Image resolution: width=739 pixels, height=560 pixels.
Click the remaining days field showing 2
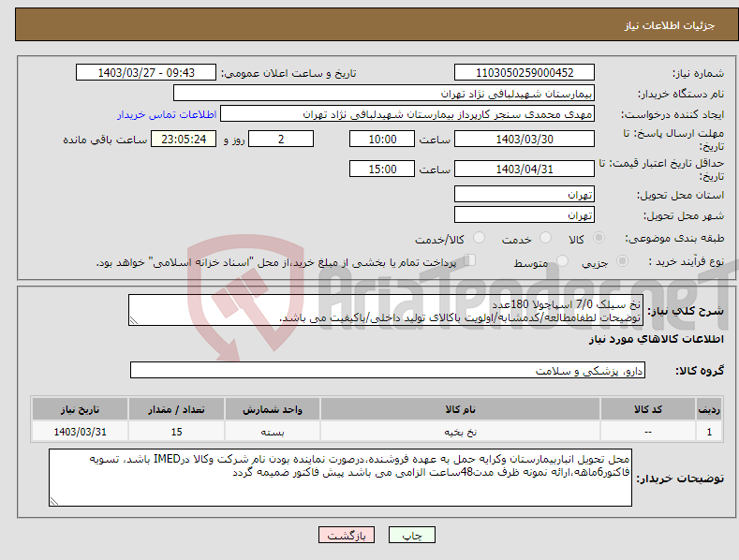[281, 139]
